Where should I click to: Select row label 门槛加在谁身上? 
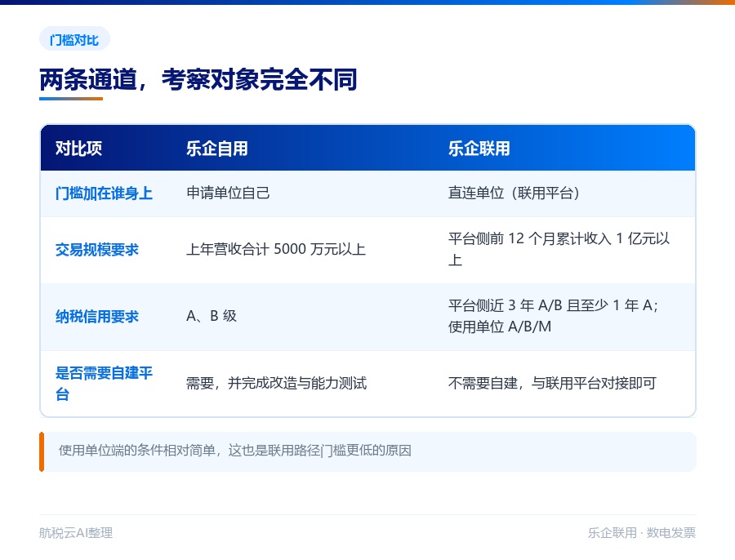(104, 193)
